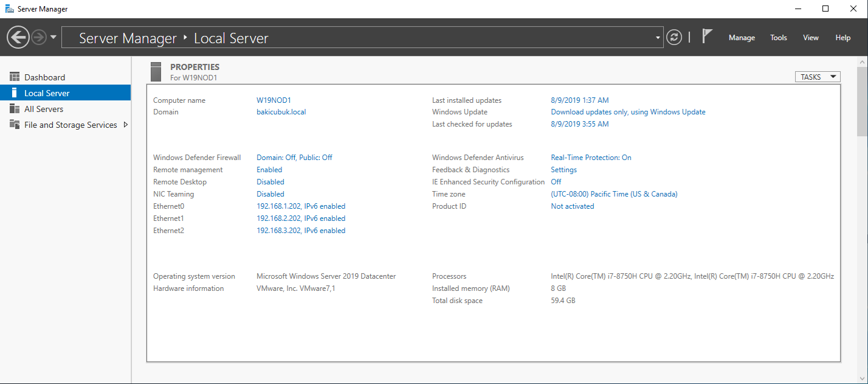
Task: Click the VMware7,1 hardware information value
Action: [295, 288]
